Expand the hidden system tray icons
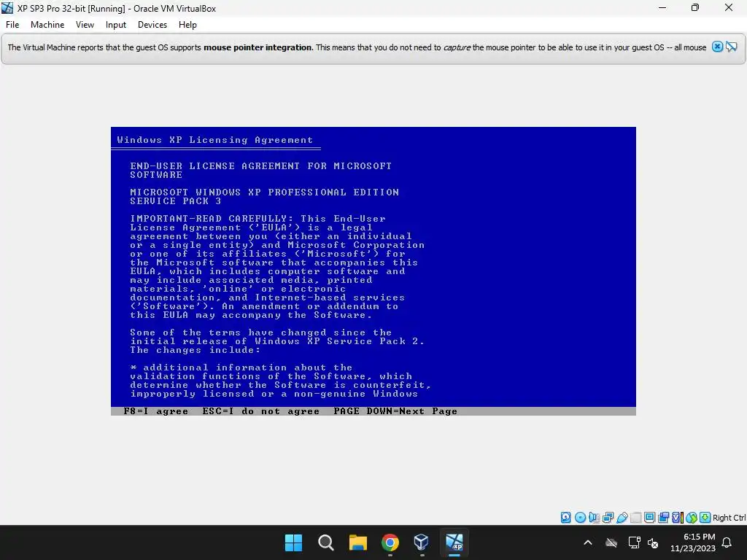 pyautogui.click(x=588, y=542)
